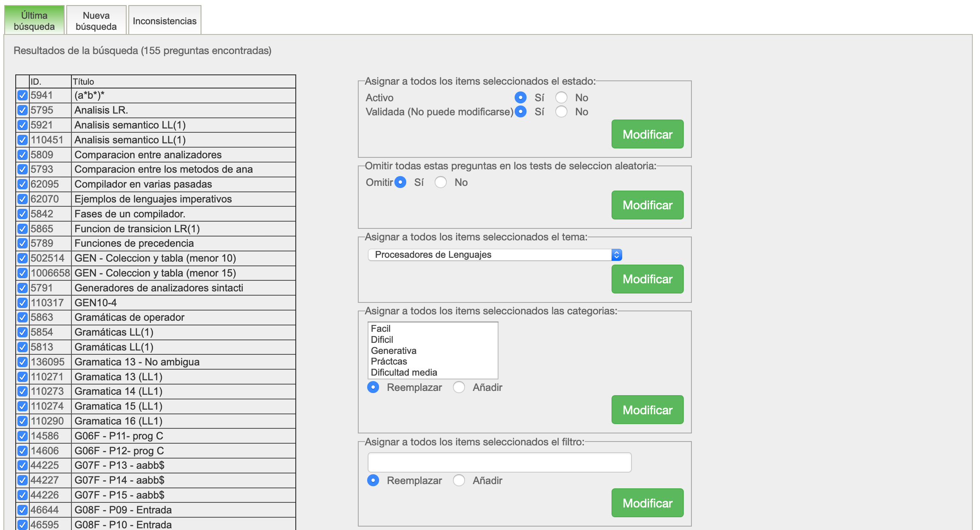Open Última búsqueda tab
Screen dimensions: 980x530
pos(34,21)
